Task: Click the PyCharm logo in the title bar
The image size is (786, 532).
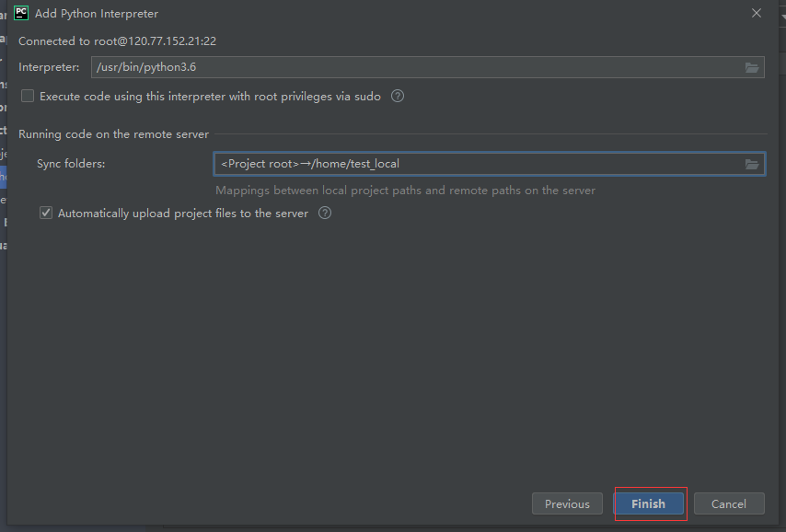Action: coord(21,13)
